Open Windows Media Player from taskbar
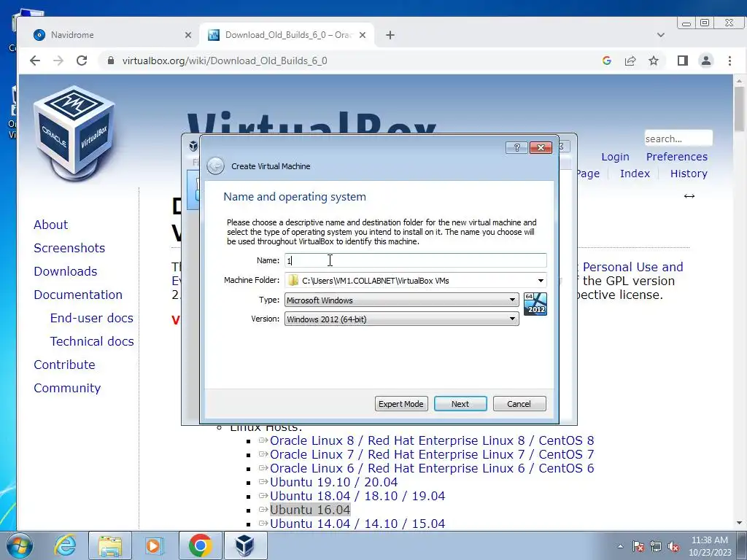 155,545
